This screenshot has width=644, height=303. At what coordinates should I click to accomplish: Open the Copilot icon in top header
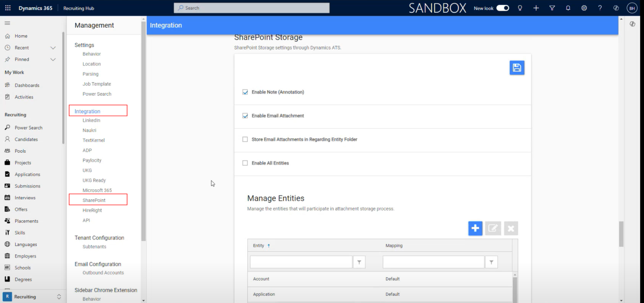pos(616,8)
